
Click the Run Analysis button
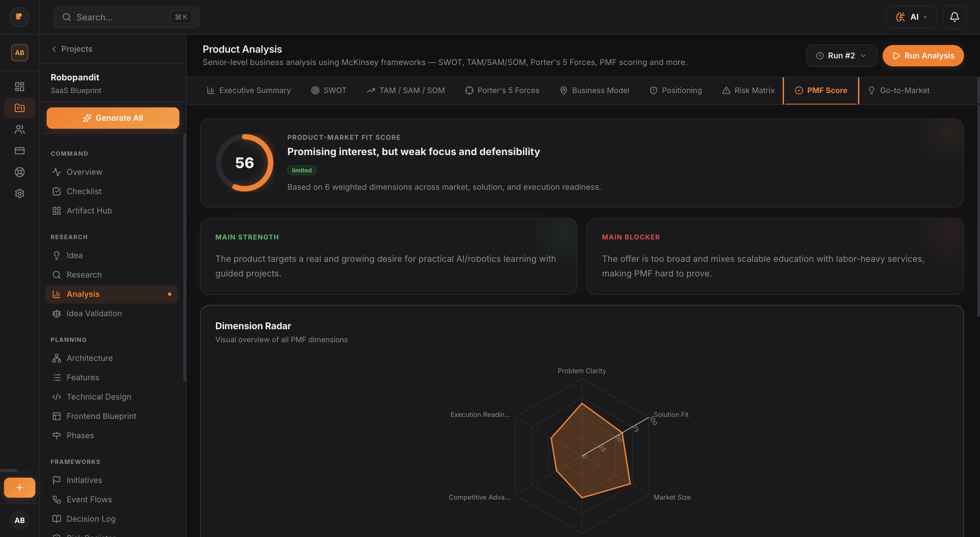(x=923, y=56)
